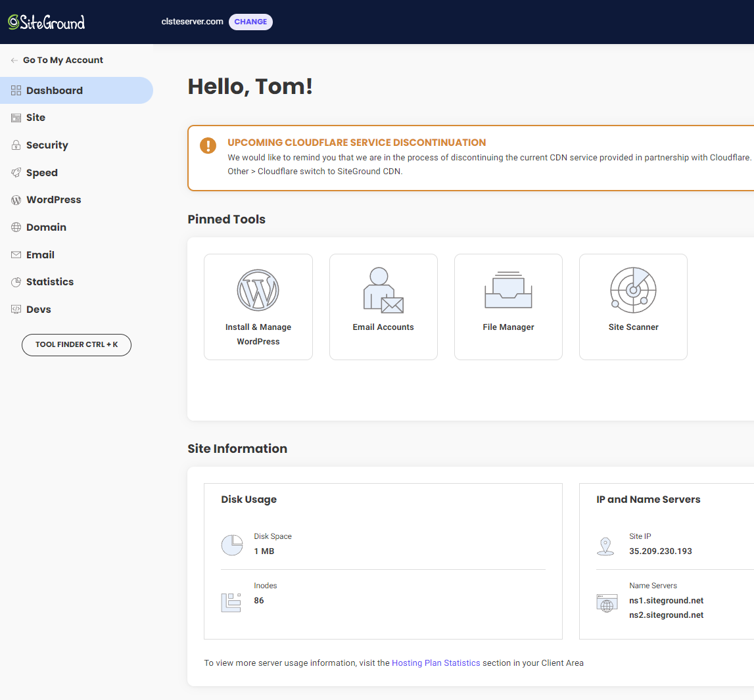Click ns2.siteground.net name server
Screen dimensions: 754x700
click(x=666, y=615)
